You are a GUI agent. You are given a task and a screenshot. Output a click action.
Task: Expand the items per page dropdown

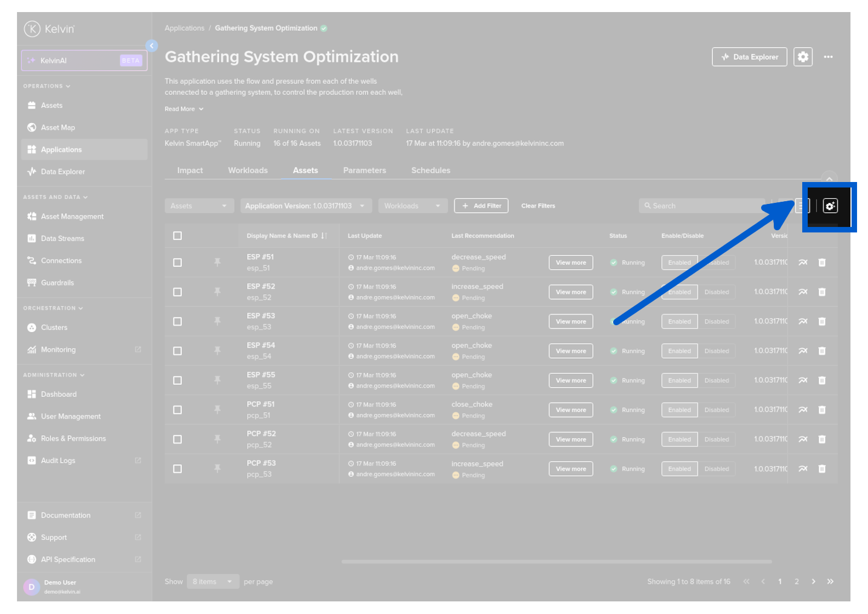pos(212,582)
